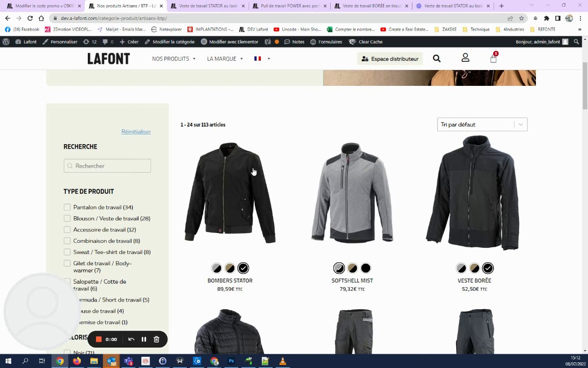This screenshot has width=588, height=368.
Task: Open the WordPress admin bar search icon
Action: click(576, 42)
